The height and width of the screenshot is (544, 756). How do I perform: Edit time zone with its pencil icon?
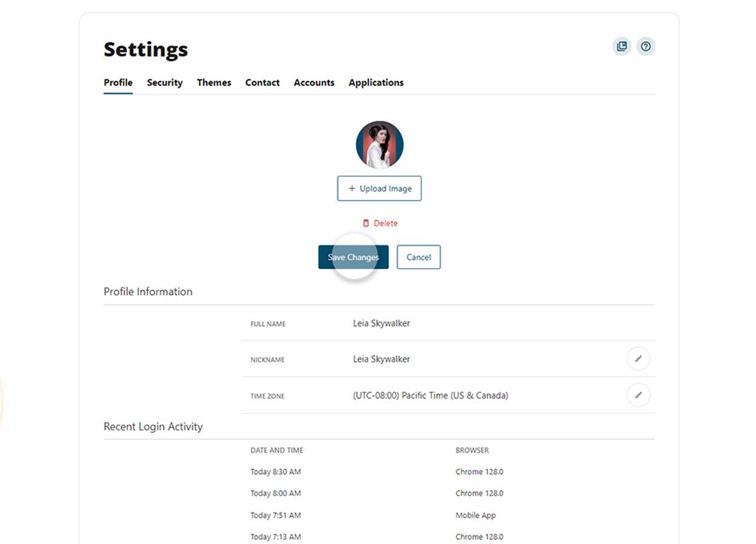pyautogui.click(x=638, y=395)
